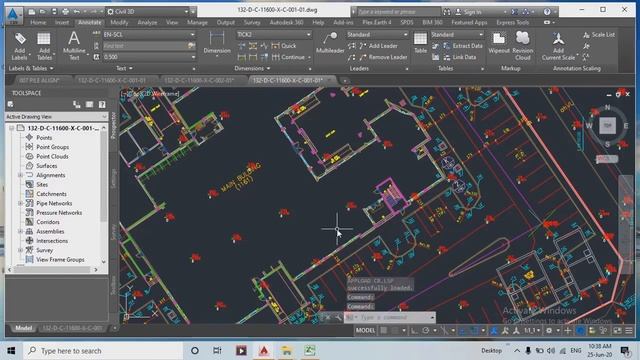Click the Add Tables tool
The width and height of the screenshot is (640, 360).
pyautogui.click(x=44, y=46)
